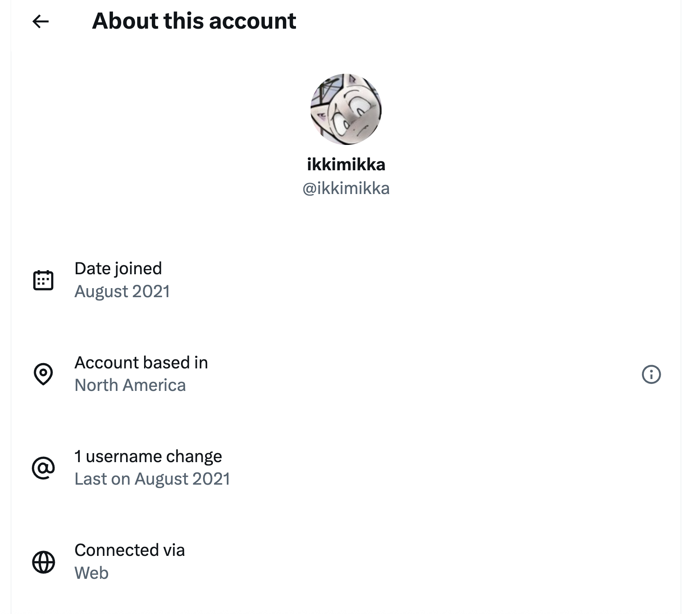This screenshot has width=700, height=614.
Task: Click the 'Last on August 2021' text
Action: tap(152, 479)
